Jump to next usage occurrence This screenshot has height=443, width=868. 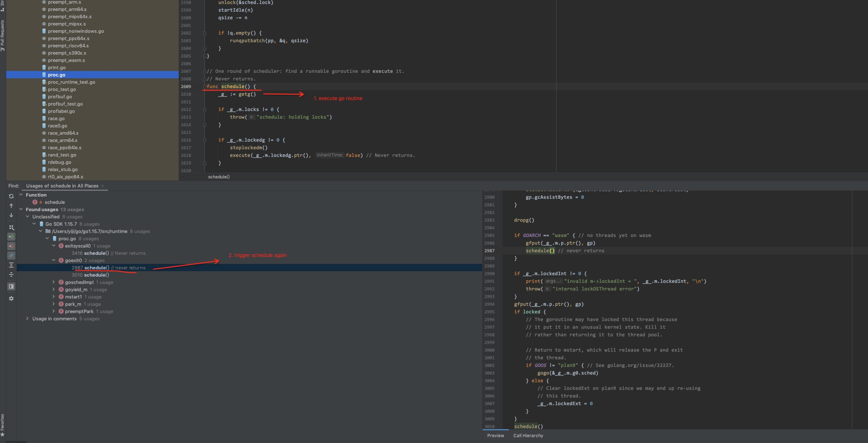point(11,215)
